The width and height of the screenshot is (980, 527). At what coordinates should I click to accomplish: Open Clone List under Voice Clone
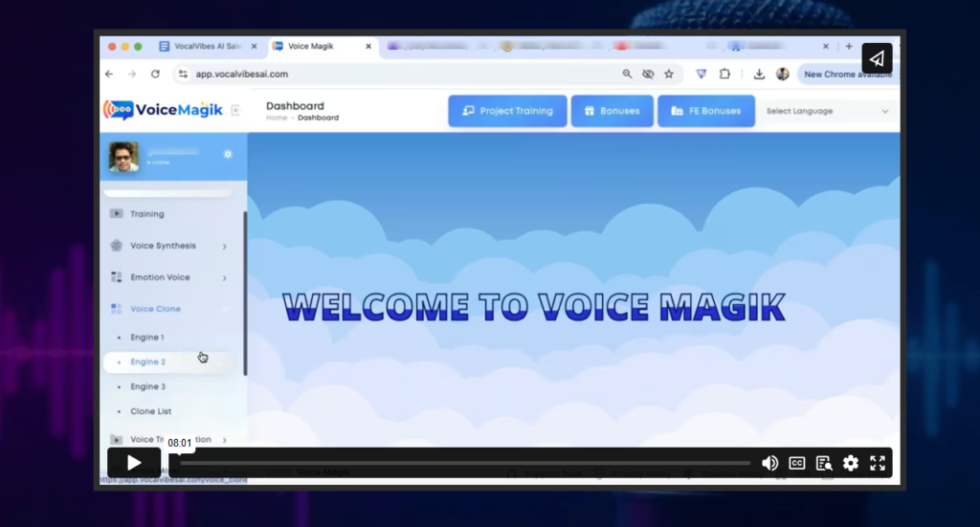point(150,411)
